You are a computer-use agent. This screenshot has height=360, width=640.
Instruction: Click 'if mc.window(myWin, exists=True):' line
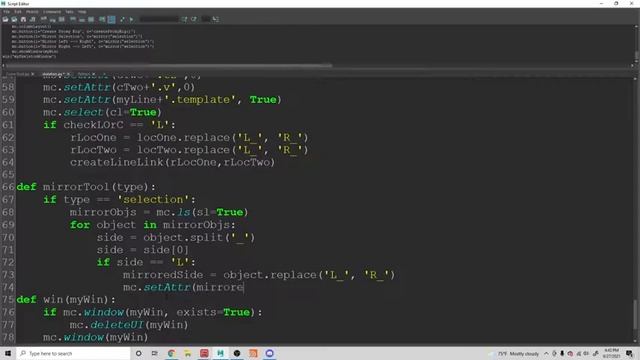pyautogui.click(x=153, y=312)
